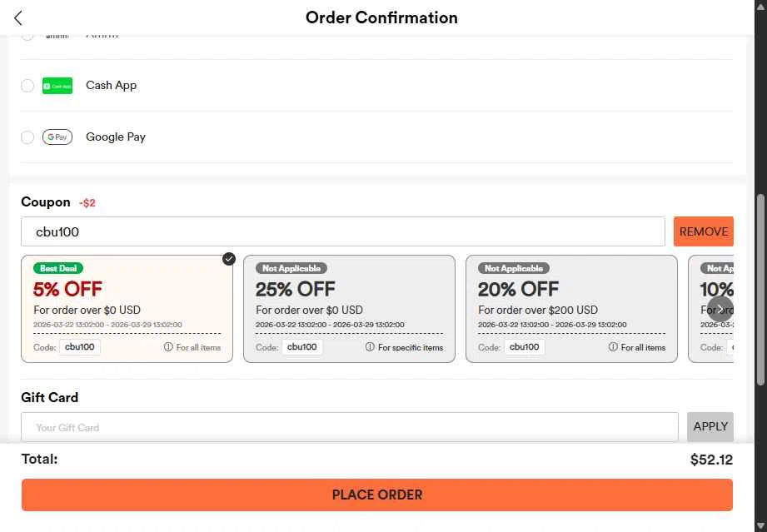Click the info icon on the 20% OFF coupon
Screen dimensions: 767x532
[x=613, y=347]
